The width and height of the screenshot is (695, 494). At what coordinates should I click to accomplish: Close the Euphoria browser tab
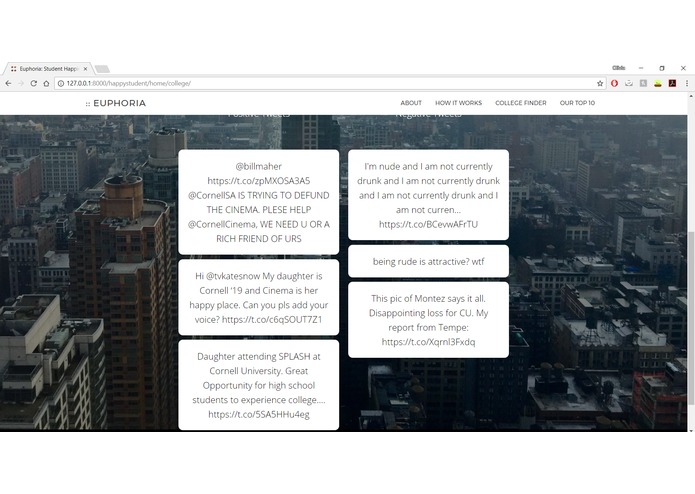[85, 69]
